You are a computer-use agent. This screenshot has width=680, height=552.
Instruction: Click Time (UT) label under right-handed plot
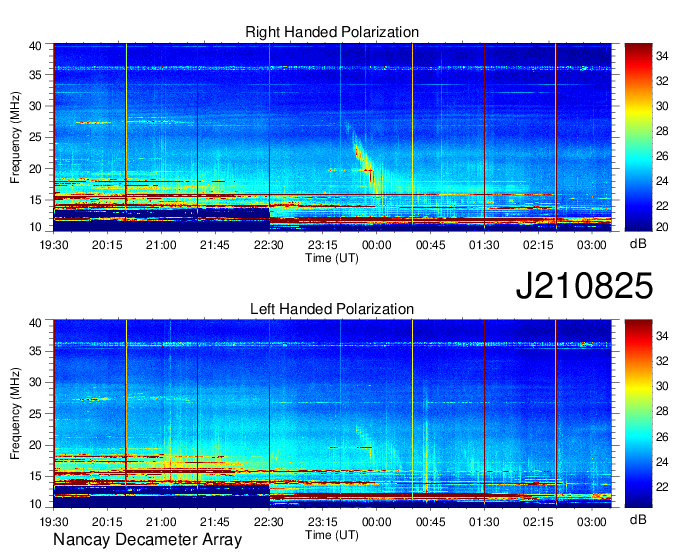click(x=332, y=258)
